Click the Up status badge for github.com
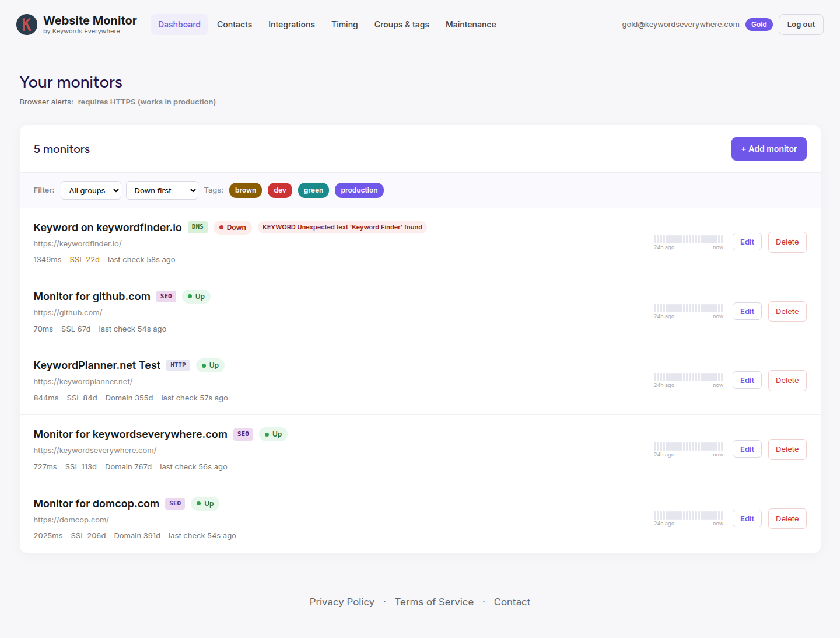The width and height of the screenshot is (840, 638). click(197, 297)
